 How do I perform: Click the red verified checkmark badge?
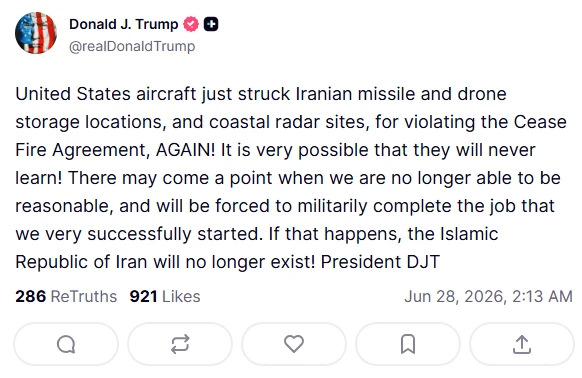point(191,24)
